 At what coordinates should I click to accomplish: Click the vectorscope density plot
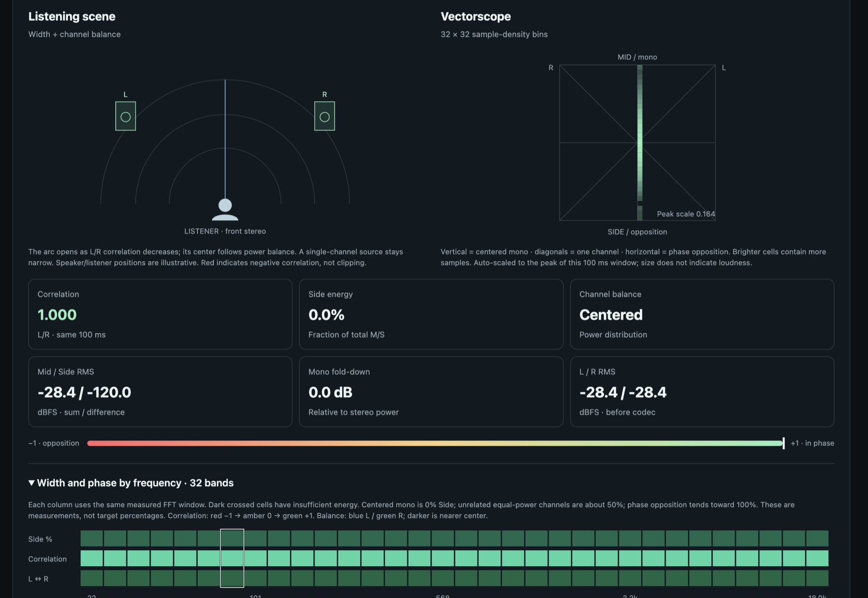tap(637, 143)
